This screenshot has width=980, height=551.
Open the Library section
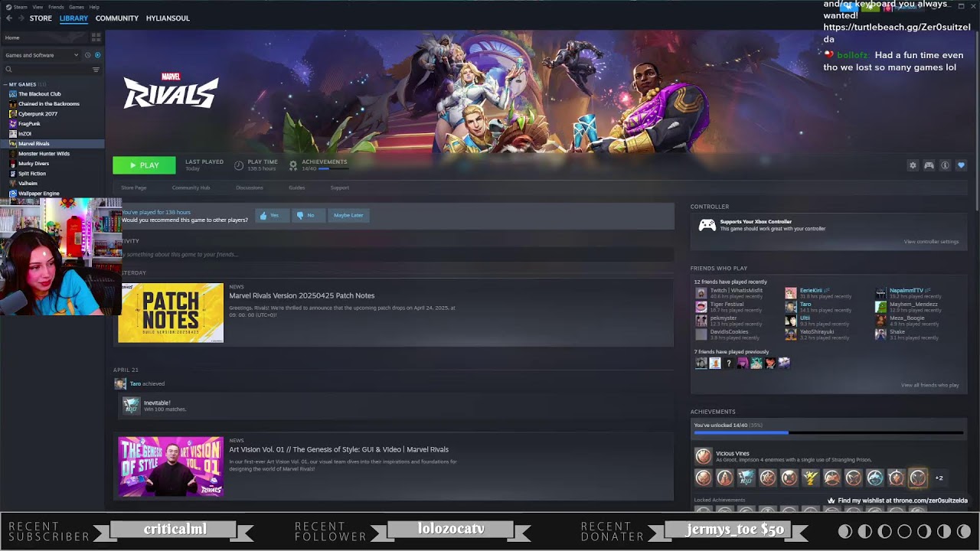pyautogui.click(x=73, y=18)
